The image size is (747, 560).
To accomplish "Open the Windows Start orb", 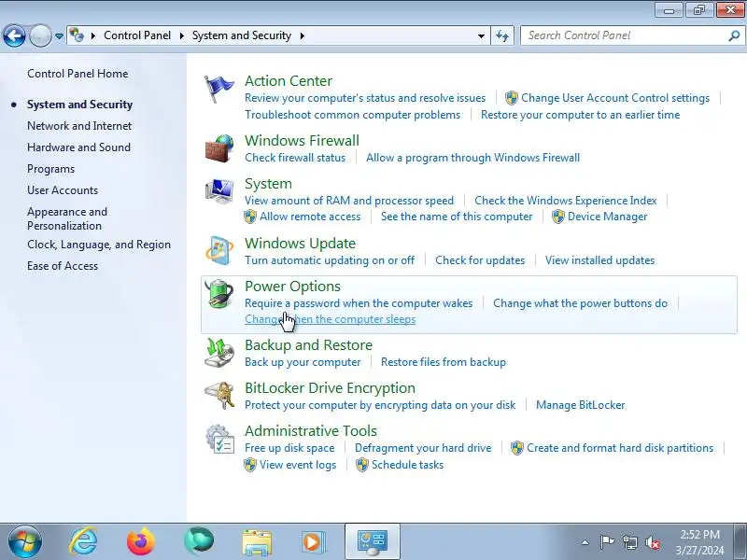I will pyautogui.click(x=24, y=541).
